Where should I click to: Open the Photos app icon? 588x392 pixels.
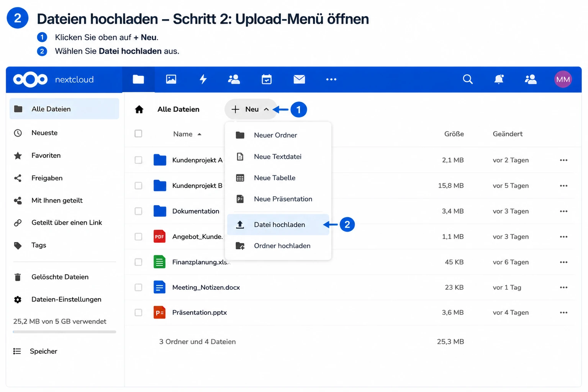coord(171,79)
